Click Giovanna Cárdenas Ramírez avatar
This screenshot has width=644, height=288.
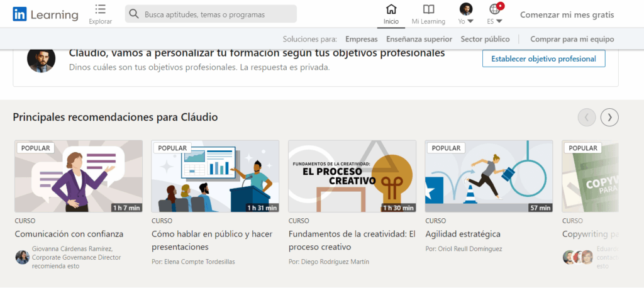click(x=22, y=257)
